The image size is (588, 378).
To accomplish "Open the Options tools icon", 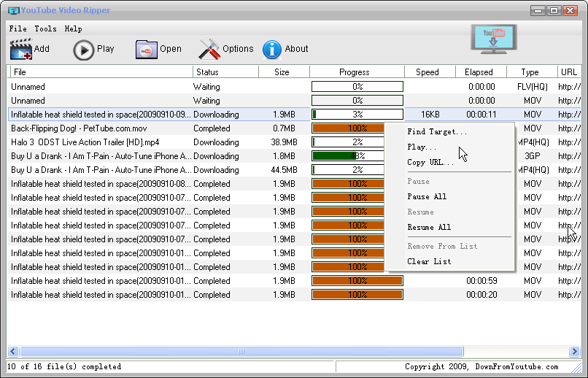I will point(209,49).
